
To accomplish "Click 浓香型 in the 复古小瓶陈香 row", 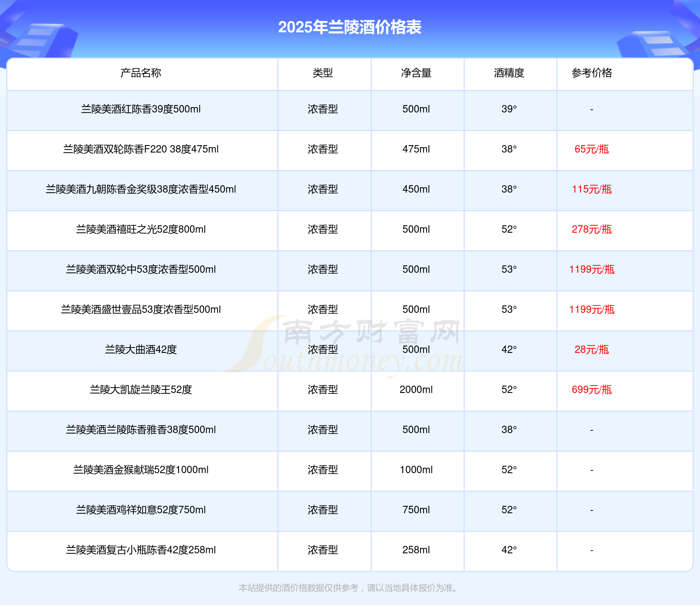I will pos(323,550).
